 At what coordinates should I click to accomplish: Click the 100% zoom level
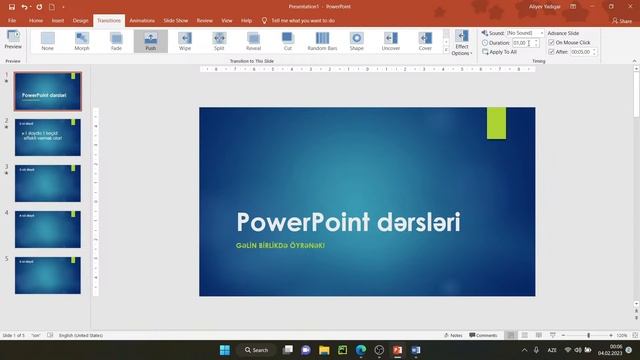click(x=622, y=335)
